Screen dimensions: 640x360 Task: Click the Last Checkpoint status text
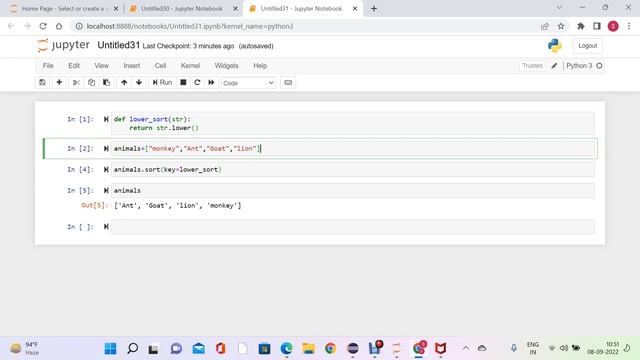188,46
